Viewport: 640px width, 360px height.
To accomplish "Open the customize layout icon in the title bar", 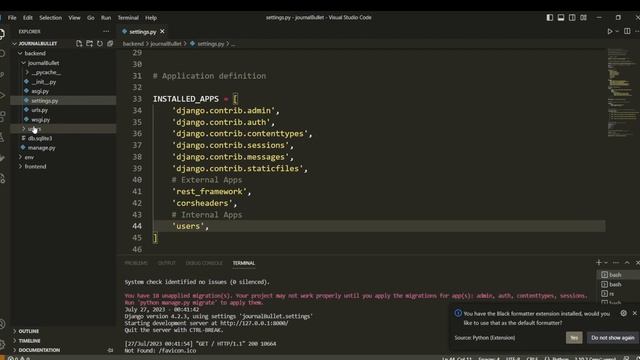I will [584, 18].
